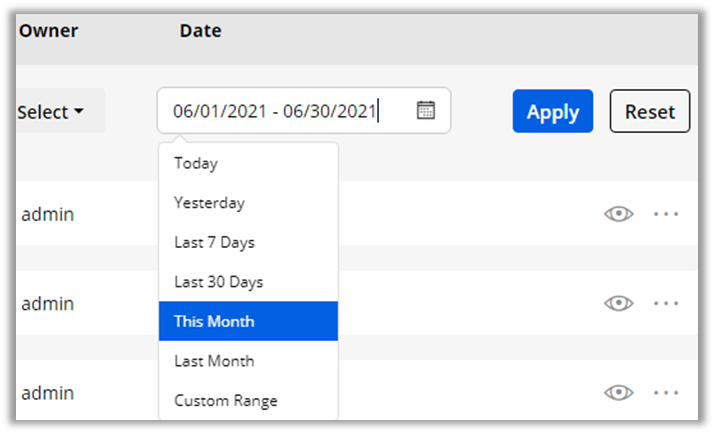
Task: Select the Last Month option
Action: point(214,361)
